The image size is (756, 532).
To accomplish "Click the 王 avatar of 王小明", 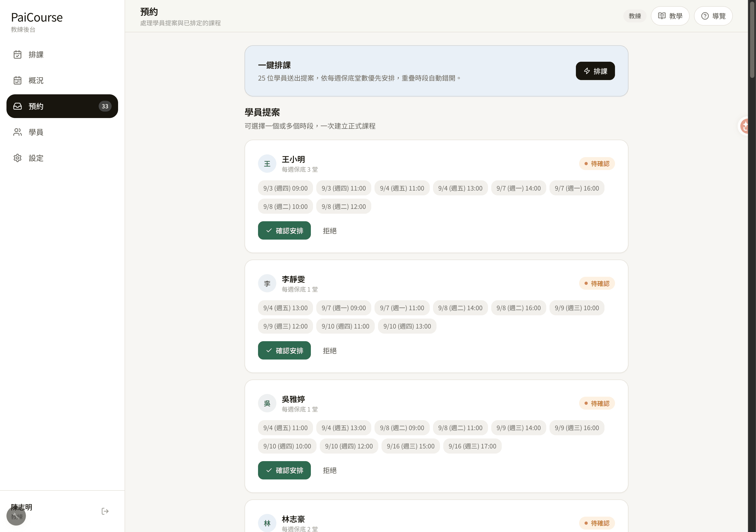I will 267,164.
